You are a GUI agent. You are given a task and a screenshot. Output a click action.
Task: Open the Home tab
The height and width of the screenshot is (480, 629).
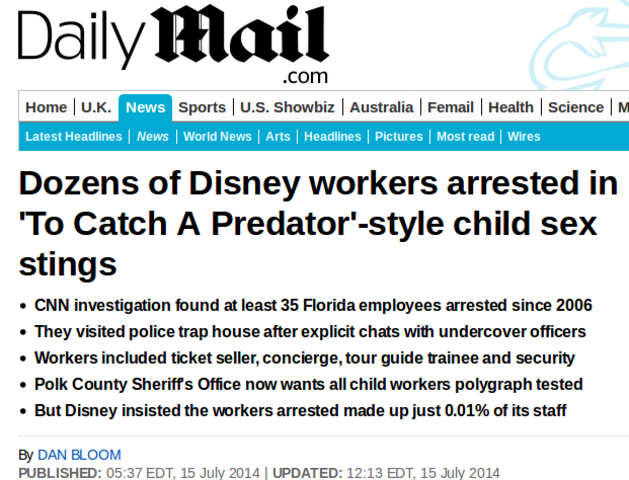click(46, 107)
